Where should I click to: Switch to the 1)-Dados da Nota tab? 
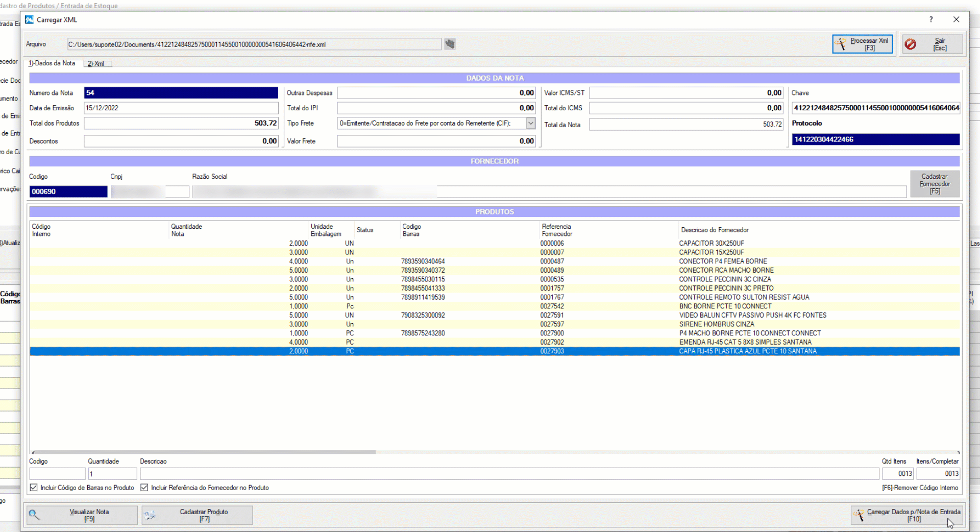click(52, 63)
